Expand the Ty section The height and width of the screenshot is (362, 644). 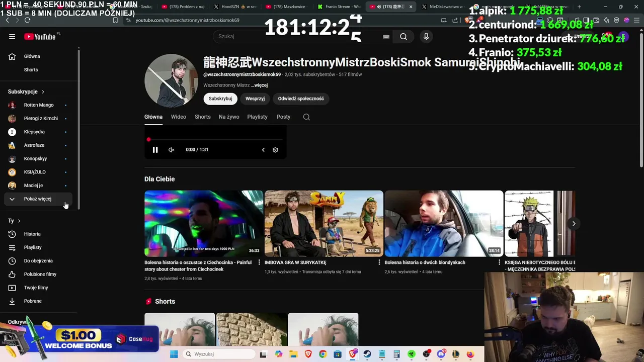(14, 221)
